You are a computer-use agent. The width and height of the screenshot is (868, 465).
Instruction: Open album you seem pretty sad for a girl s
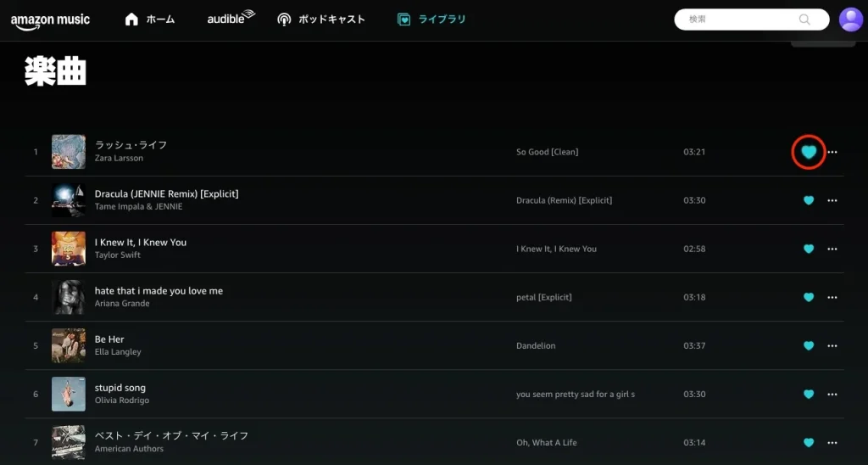pyautogui.click(x=576, y=394)
